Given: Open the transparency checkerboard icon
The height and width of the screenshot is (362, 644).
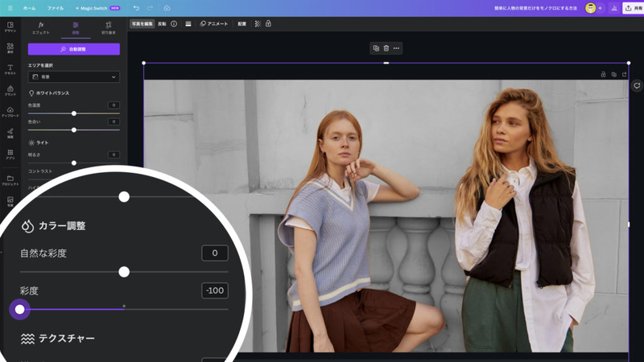Looking at the screenshot, I should tap(258, 24).
